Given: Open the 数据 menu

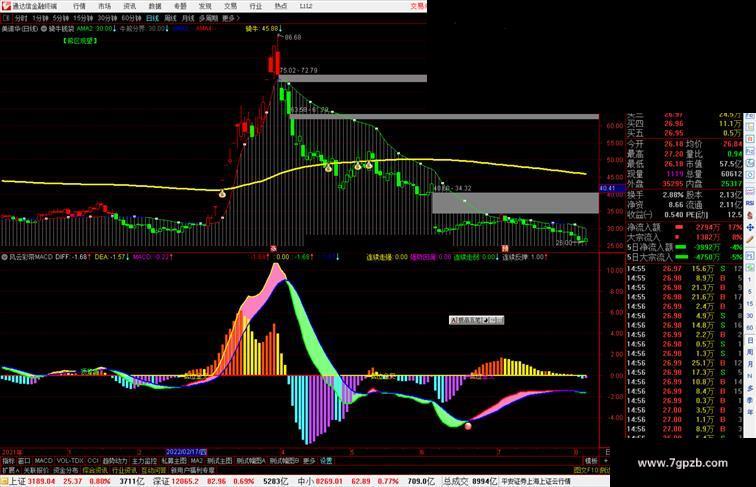Looking at the screenshot, I should pyautogui.click(x=155, y=6).
